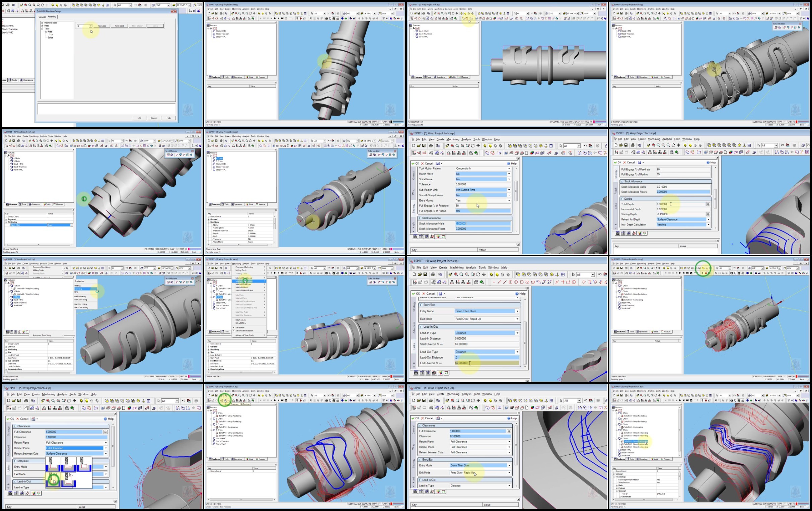812x511 pixels.
Task: Click the pick button beside Starting Depth field
Action: (708, 214)
